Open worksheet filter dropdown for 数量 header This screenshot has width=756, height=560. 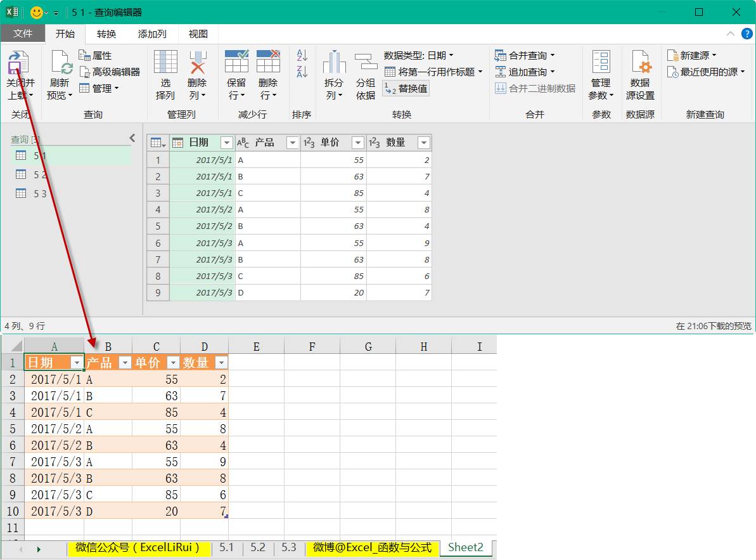(x=221, y=363)
